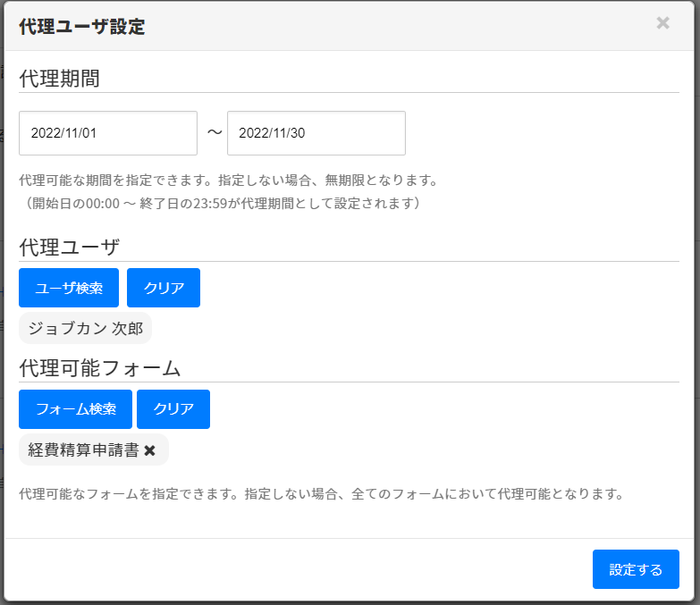Image resolution: width=700 pixels, height=605 pixels.
Task: Save settings with the 設定する button
Action: pos(636,569)
